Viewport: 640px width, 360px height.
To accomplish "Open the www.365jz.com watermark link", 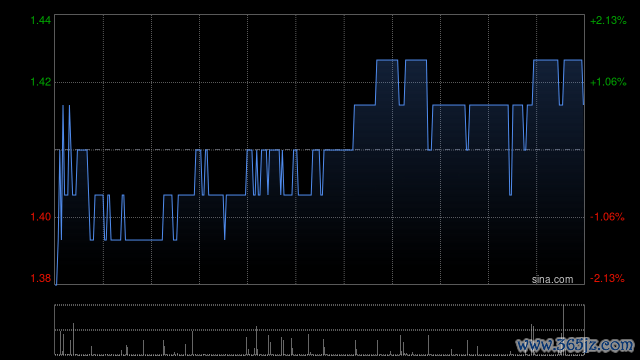I will coord(576,345).
